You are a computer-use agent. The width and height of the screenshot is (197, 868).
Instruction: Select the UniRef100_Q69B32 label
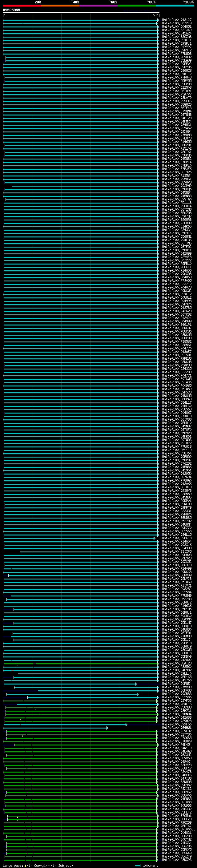177,57
